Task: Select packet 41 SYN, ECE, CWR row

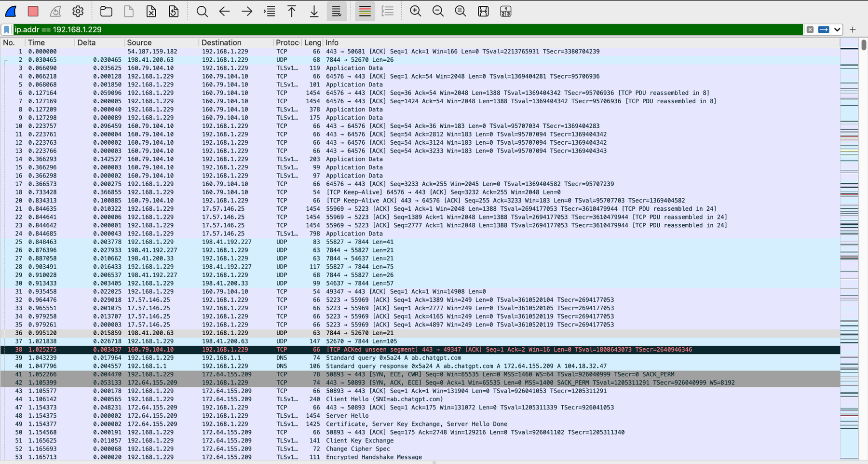Action: pos(420,374)
